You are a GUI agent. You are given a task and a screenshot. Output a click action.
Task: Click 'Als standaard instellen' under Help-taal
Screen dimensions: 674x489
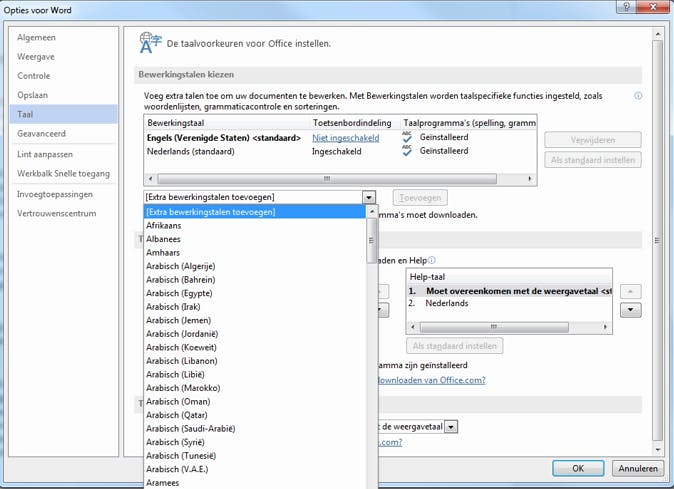(454, 346)
